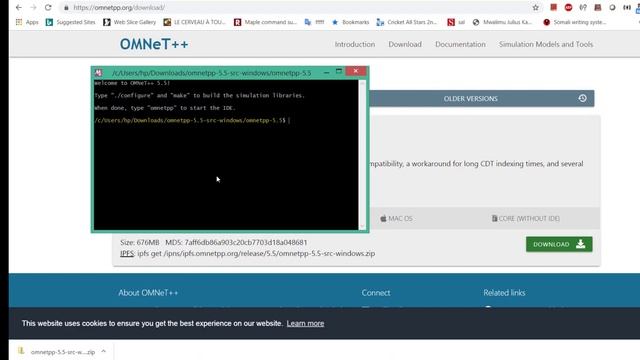640x360 pixels.
Task: Reload the page with the refresh icon
Action: pos(48,7)
